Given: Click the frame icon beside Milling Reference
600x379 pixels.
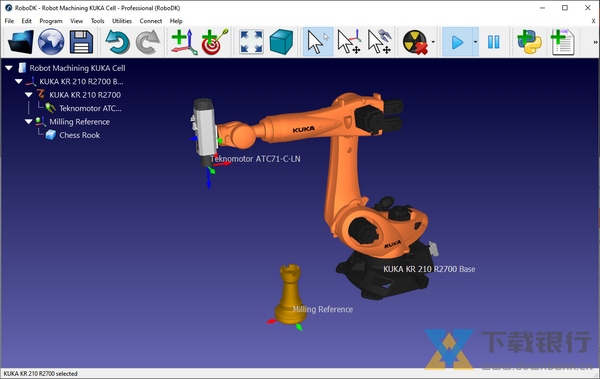Looking at the screenshot, I should tap(41, 122).
